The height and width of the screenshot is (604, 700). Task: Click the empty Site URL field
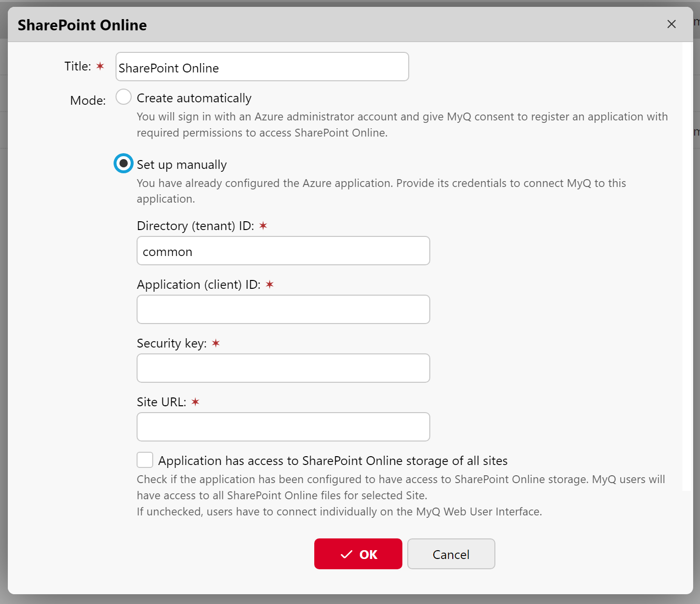(283, 426)
